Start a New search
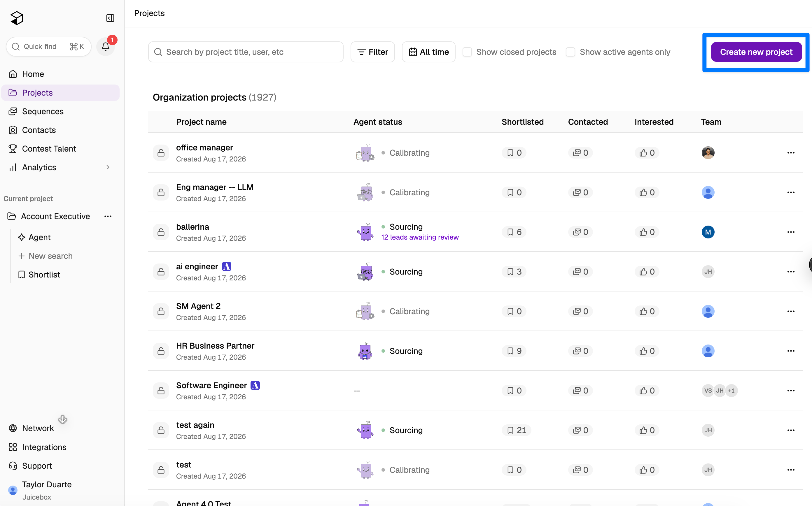 point(45,256)
